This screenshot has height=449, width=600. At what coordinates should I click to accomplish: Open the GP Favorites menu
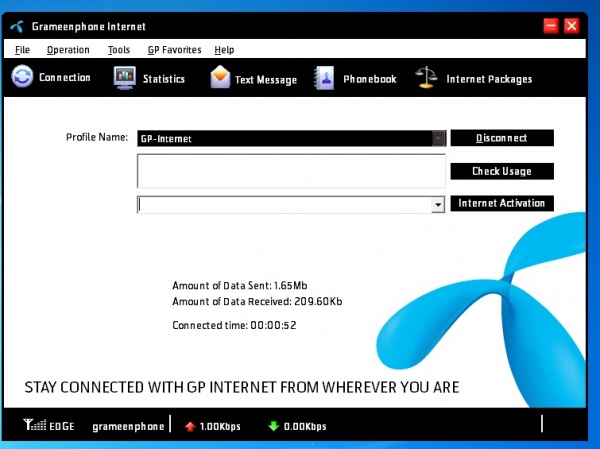[174, 50]
